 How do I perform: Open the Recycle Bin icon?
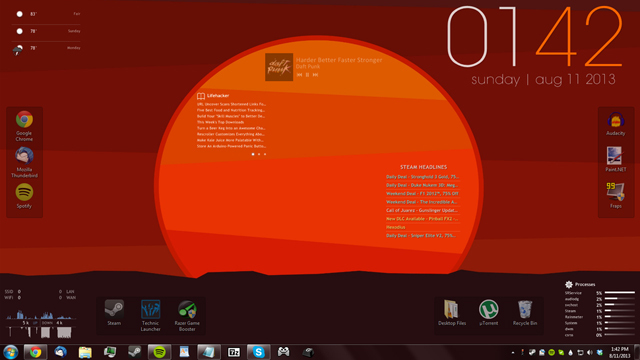click(524, 313)
